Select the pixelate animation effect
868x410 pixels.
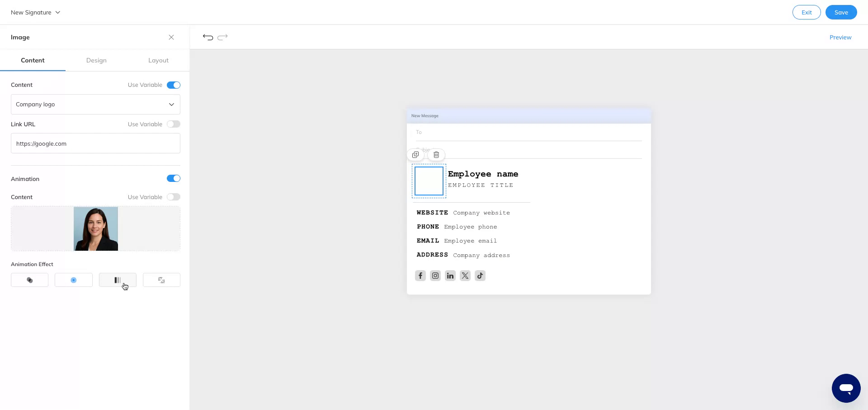[x=161, y=280]
